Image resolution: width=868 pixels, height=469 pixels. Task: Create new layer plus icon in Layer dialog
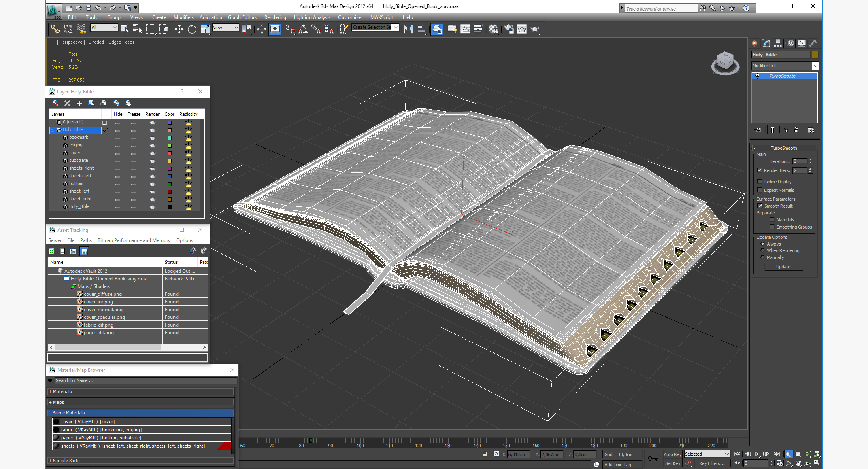pyautogui.click(x=79, y=103)
